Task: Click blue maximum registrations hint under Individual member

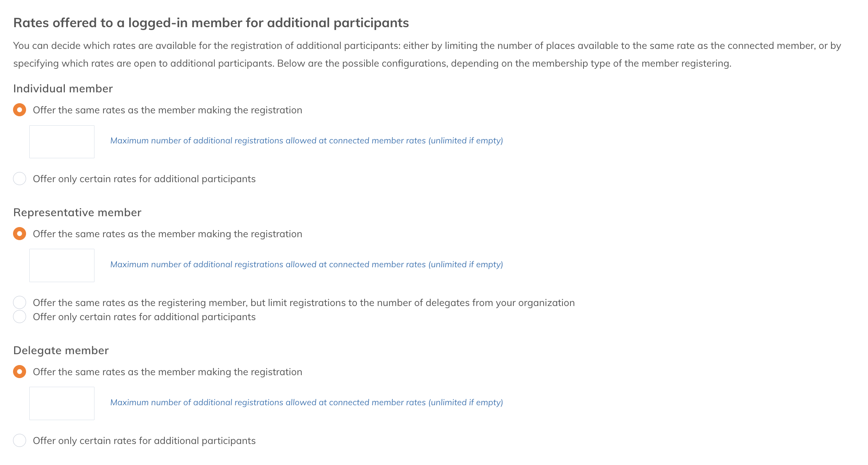Action: tap(307, 141)
